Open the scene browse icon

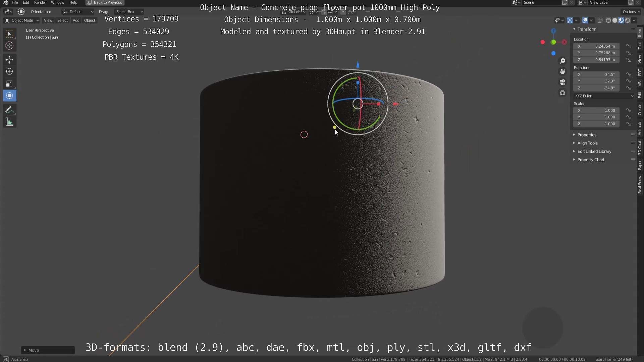[516, 2]
